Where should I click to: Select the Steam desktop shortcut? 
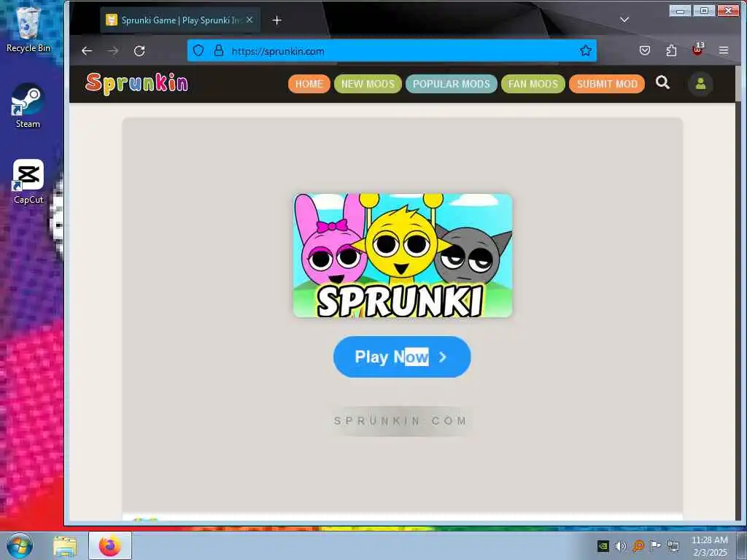(x=28, y=106)
